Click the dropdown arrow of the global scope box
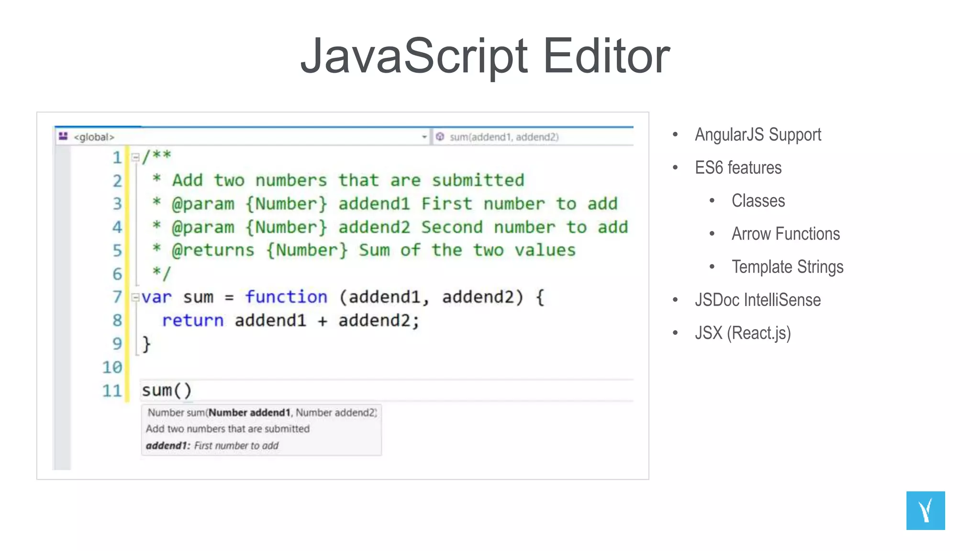 click(x=424, y=137)
